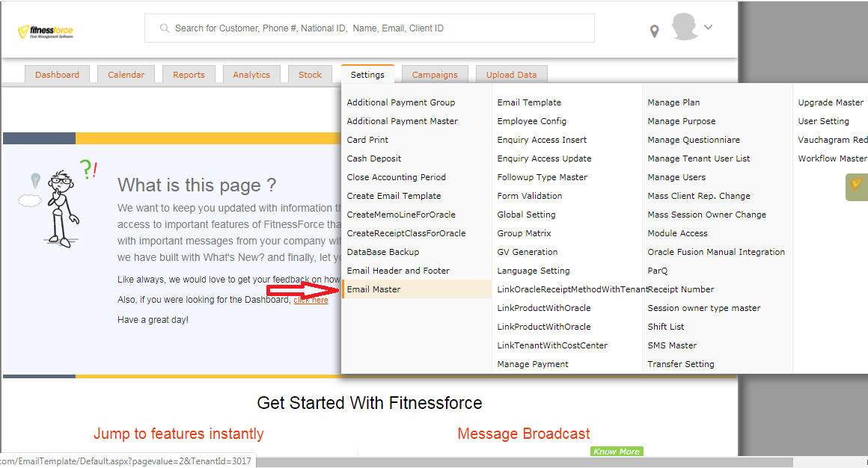Select Additional Payment Group
The width and height of the screenshot is (868, 468).
401,102
